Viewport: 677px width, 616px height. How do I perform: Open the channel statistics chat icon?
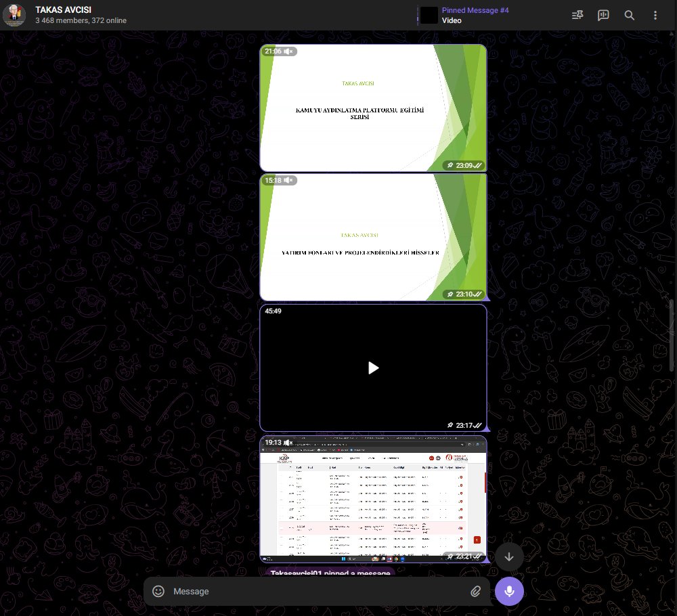(603, 15)
